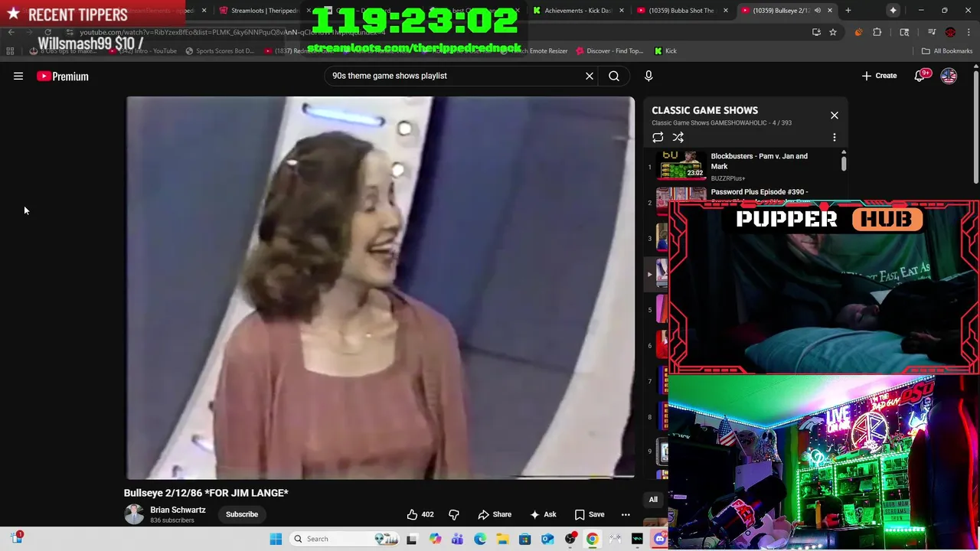Open a new browser tab
Viewport: 980px width, 551px height.
[848, 11]
